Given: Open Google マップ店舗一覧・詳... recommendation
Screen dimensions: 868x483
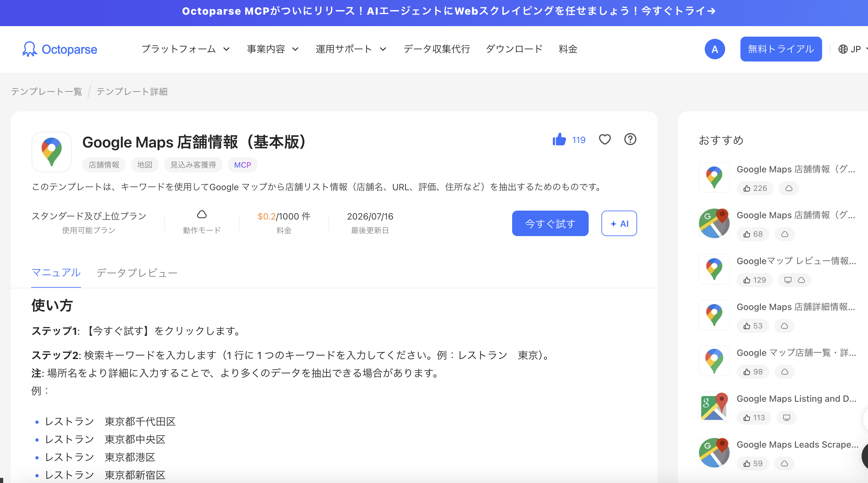Looking at the screenshot, I should coord(797,353).
